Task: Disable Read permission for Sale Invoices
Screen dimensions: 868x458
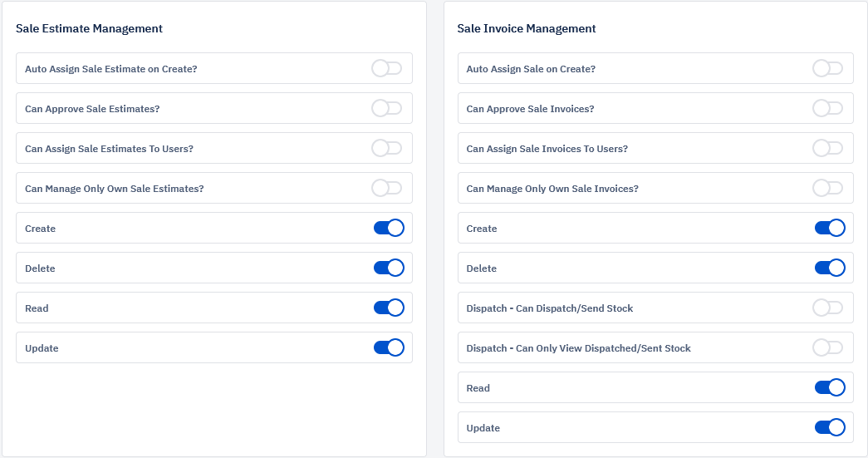Action: 830,387
